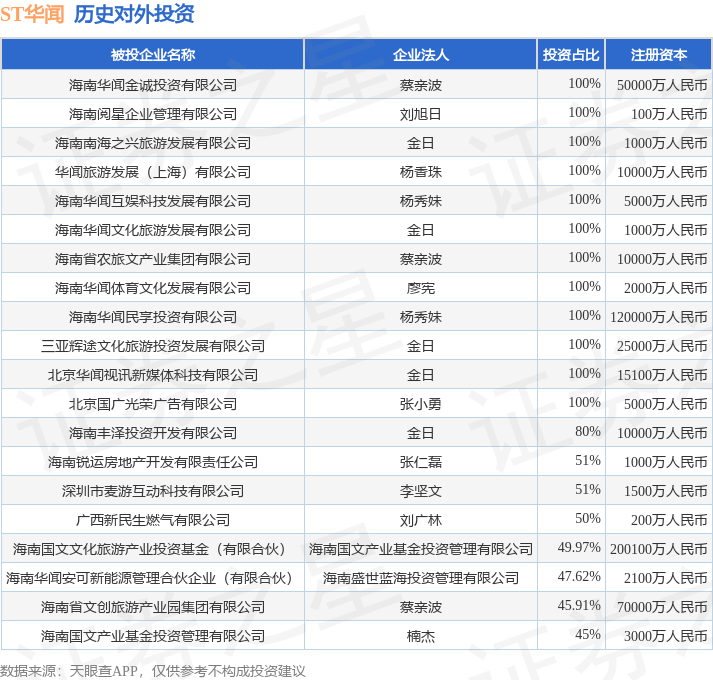Viewport: 713px width, 680px height.
Task: Click the 注册资本 column header
Action: tap(658, 55)
